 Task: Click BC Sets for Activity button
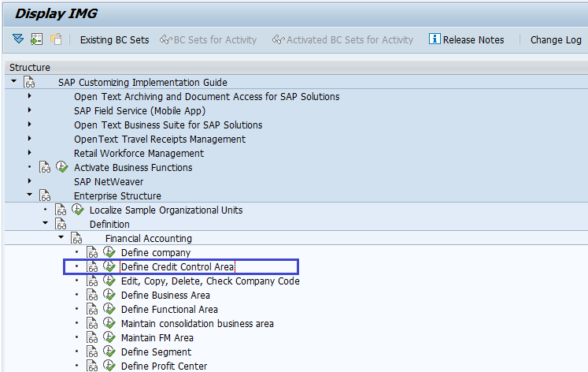click(208, 39)
